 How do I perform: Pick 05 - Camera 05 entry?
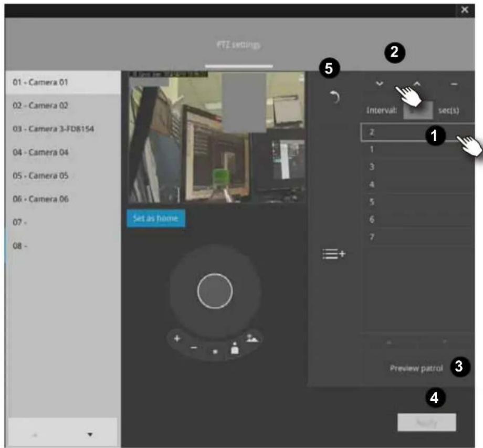63,175
